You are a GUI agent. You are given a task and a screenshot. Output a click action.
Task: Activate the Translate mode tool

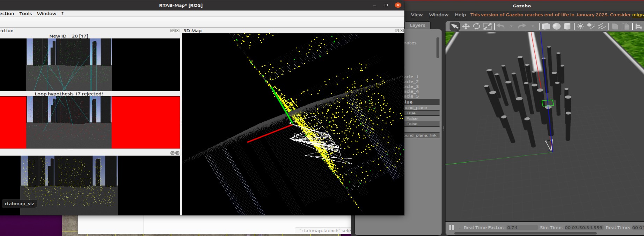point(466,26)
